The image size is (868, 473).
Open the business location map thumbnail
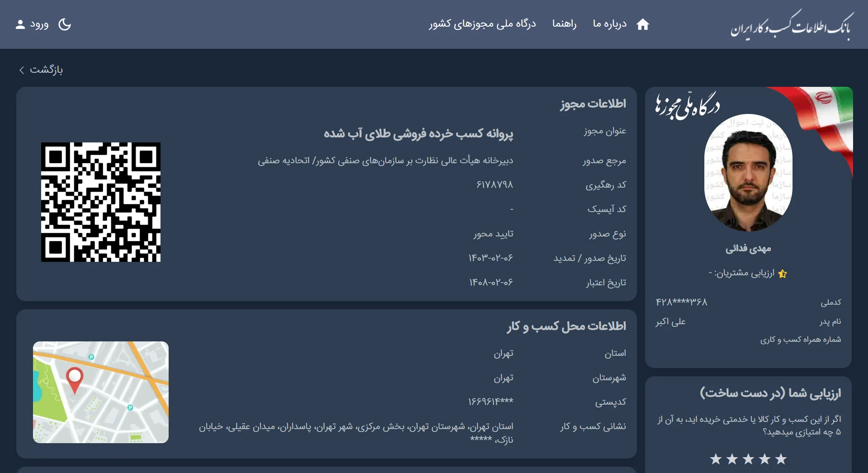(x=101, y=392)
